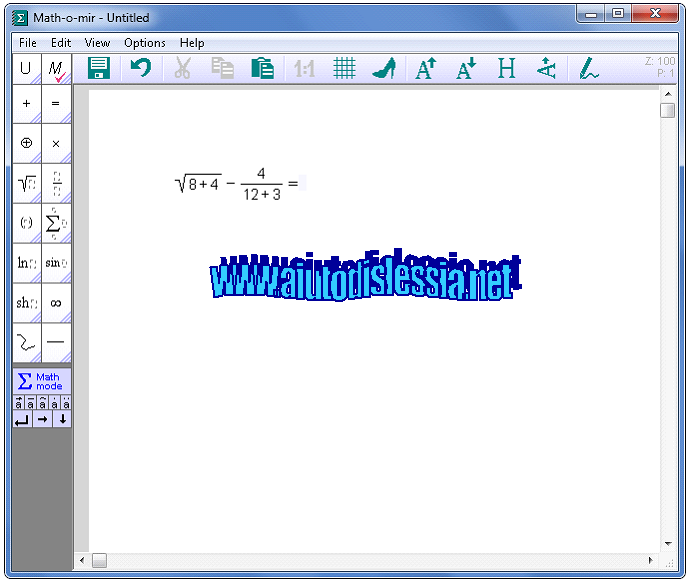Insert ln function
The height and width of the screenshot is (581, 691).
point(26,263)
